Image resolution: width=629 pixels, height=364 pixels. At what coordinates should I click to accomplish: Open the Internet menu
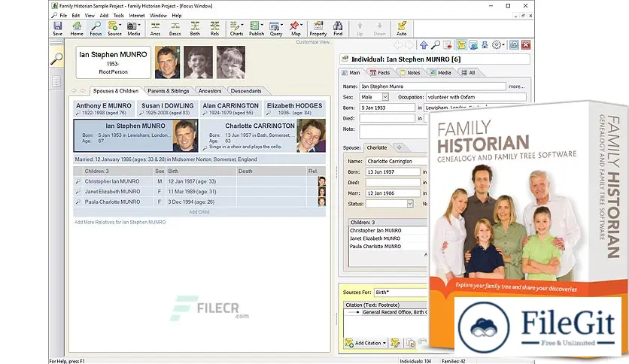(x=137, y=15)
